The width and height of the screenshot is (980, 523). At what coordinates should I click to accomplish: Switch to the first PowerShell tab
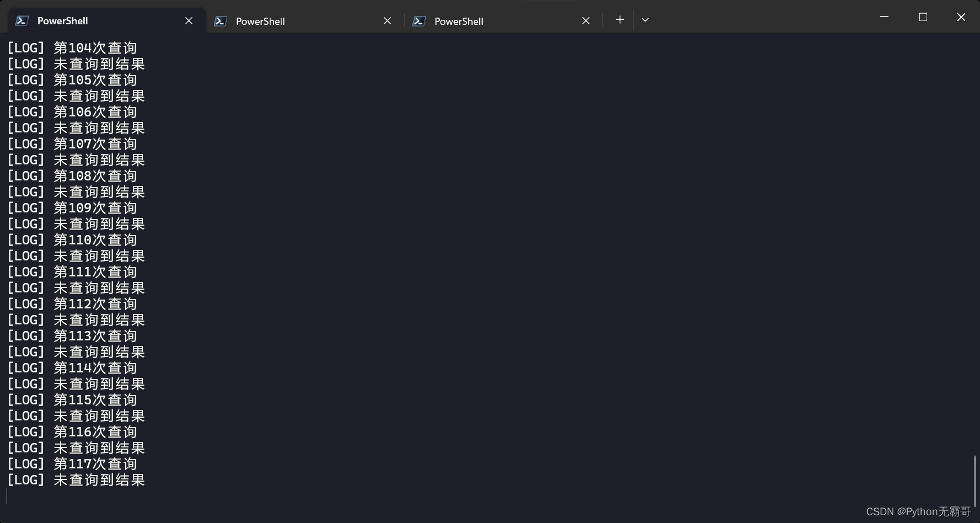pyautogui.click(x=107, y=20)
